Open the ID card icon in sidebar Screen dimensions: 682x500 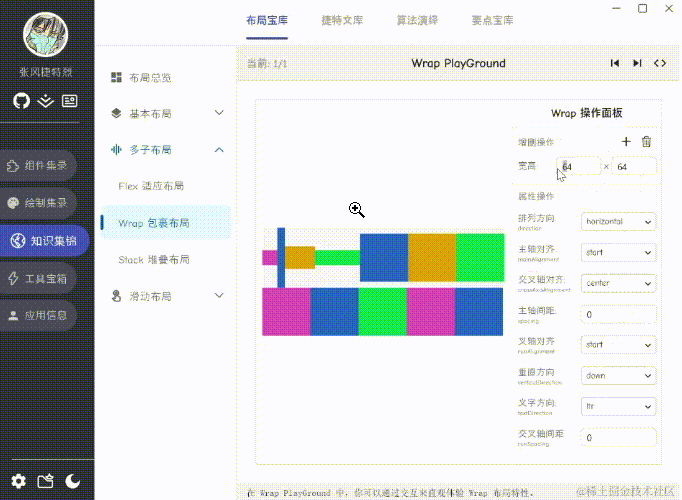70,101
